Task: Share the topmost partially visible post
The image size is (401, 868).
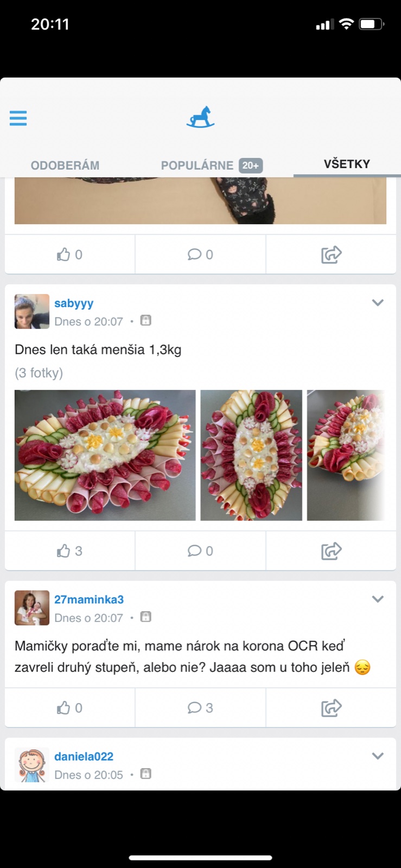Action: (x=331, y=254)
